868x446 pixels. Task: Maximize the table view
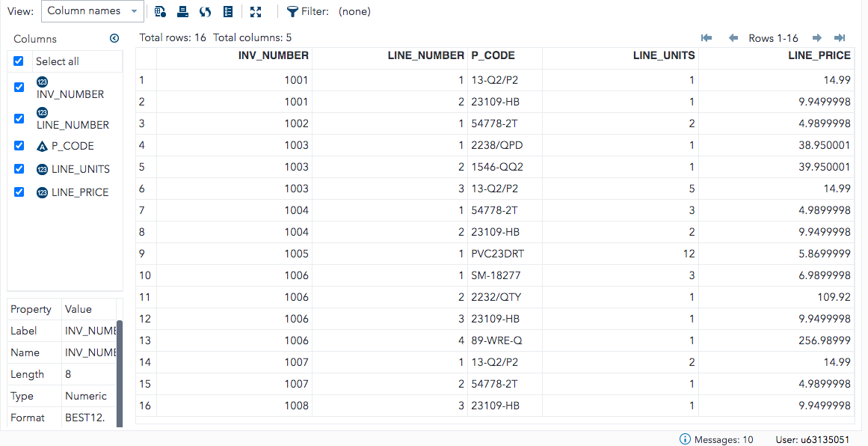pos(256,11)
